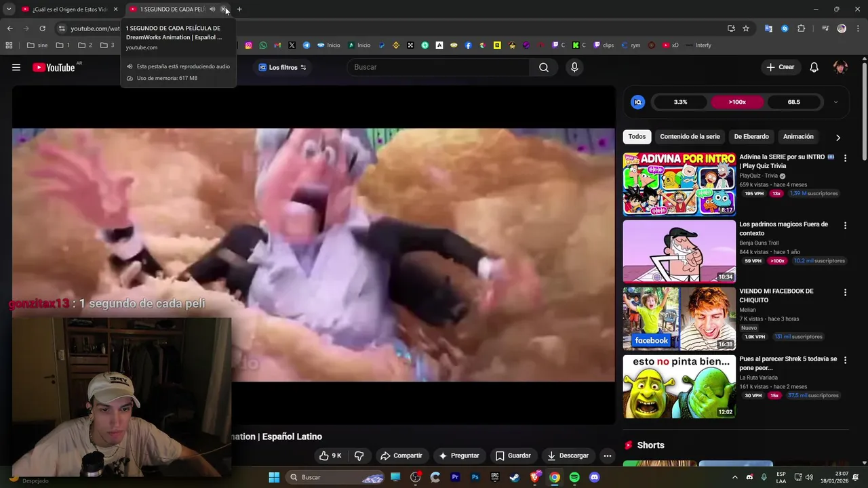Image resolution: width=868 pixels, height=488 pixels.
Task: Open Chrome bookmarks apps grid
Action: point(9,45)
